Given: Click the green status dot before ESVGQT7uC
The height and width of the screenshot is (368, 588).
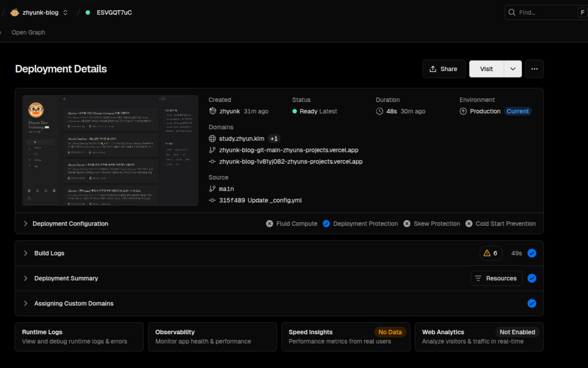Looking at the screenshot, I should [x=88, y=12].
